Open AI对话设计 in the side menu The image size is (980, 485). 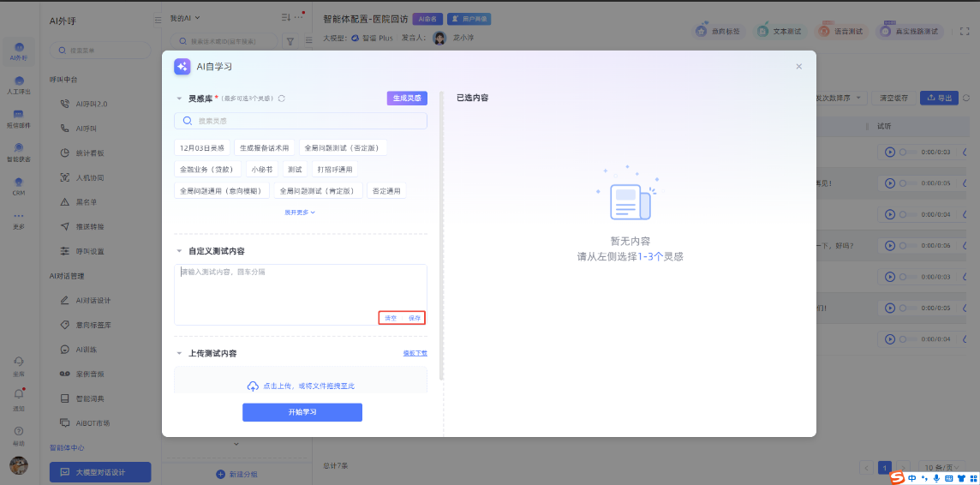pyautogui.click(x=93, y=301)
